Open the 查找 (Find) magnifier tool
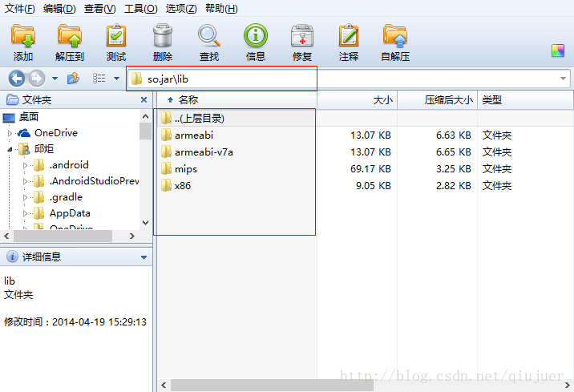 (x=209, y=35)
